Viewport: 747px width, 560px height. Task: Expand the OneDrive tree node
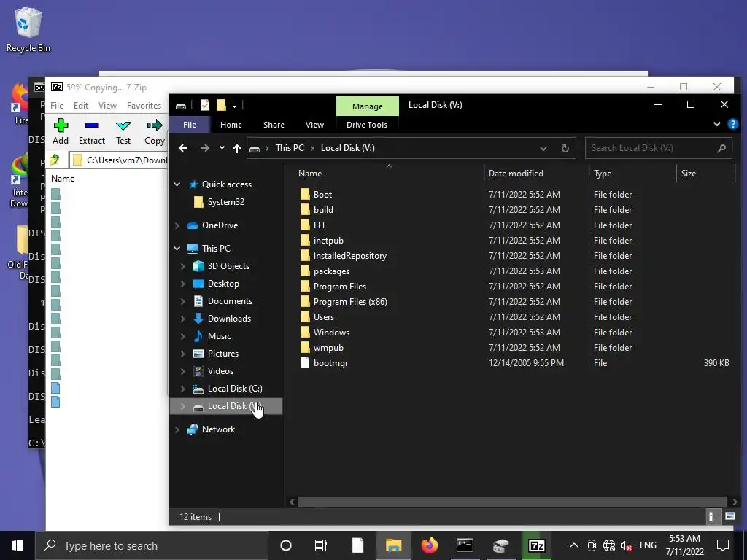(177, 225)
